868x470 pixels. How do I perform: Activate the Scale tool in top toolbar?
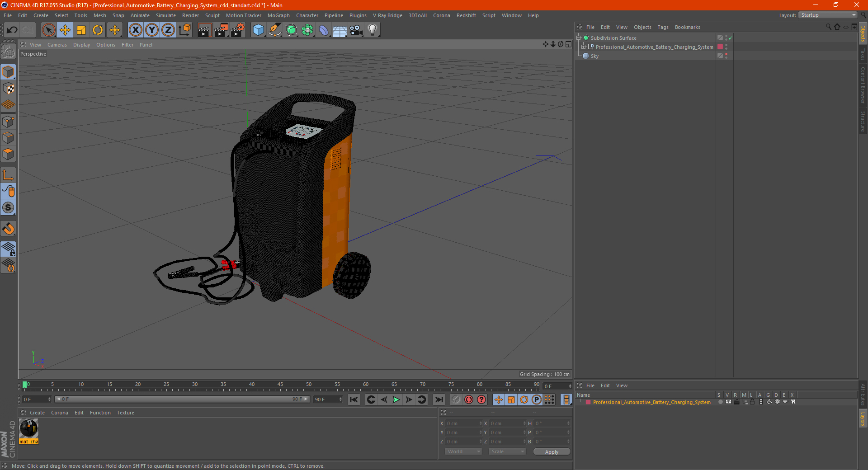(81, 30)
